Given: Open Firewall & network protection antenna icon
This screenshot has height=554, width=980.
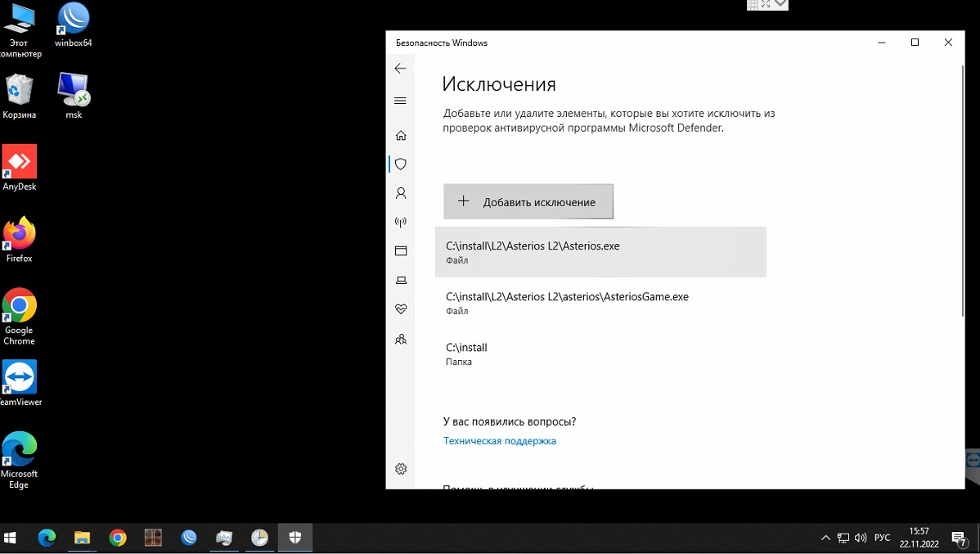Looking at the screenshot, I should (401, 222).
